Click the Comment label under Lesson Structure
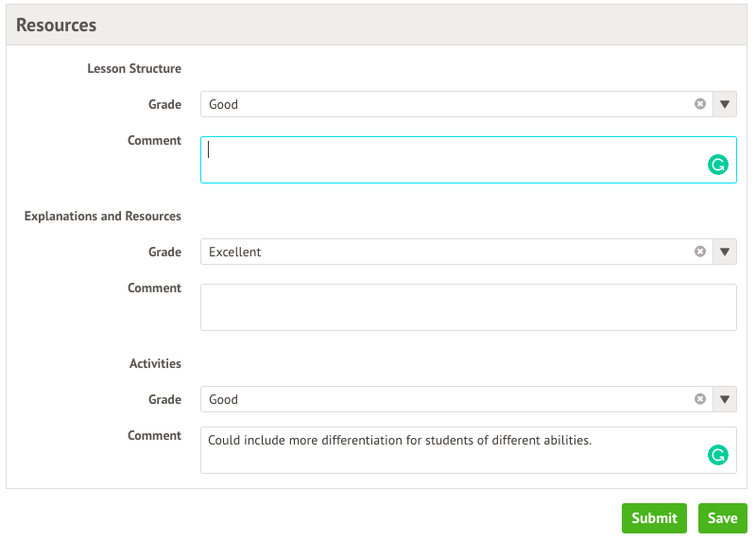Image resolution: width=756 pixels, height=541 pixels. [154, 141]
